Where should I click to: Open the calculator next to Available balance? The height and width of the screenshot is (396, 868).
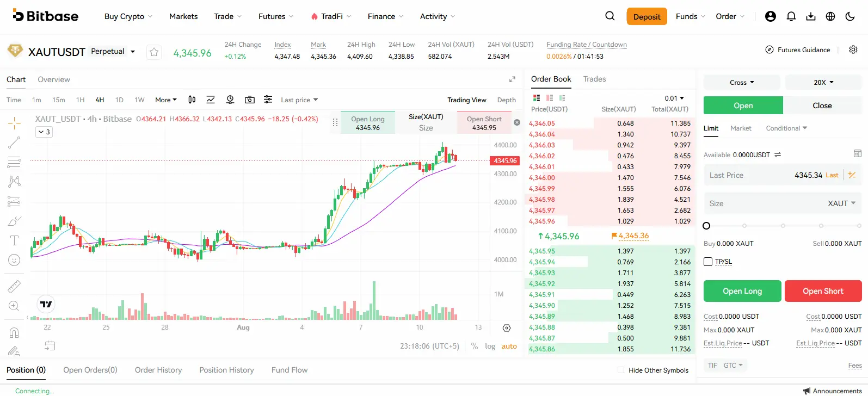tap(858, 154)
